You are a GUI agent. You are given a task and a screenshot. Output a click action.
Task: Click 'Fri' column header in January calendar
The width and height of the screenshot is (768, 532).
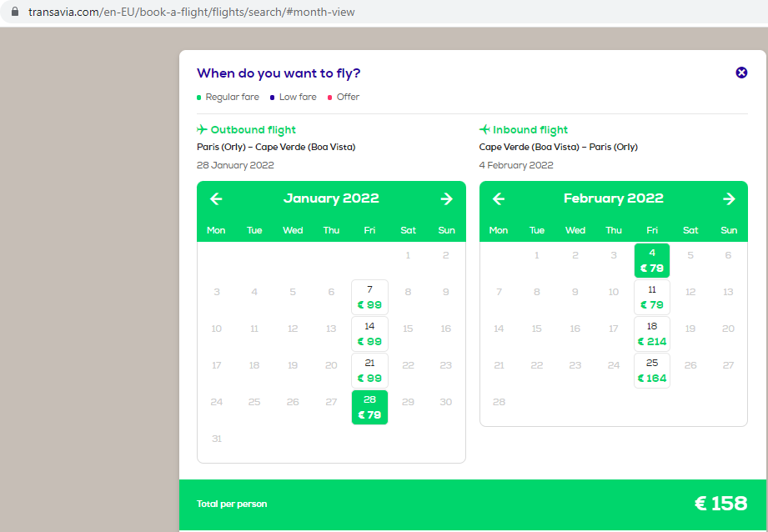click(369, 230)
